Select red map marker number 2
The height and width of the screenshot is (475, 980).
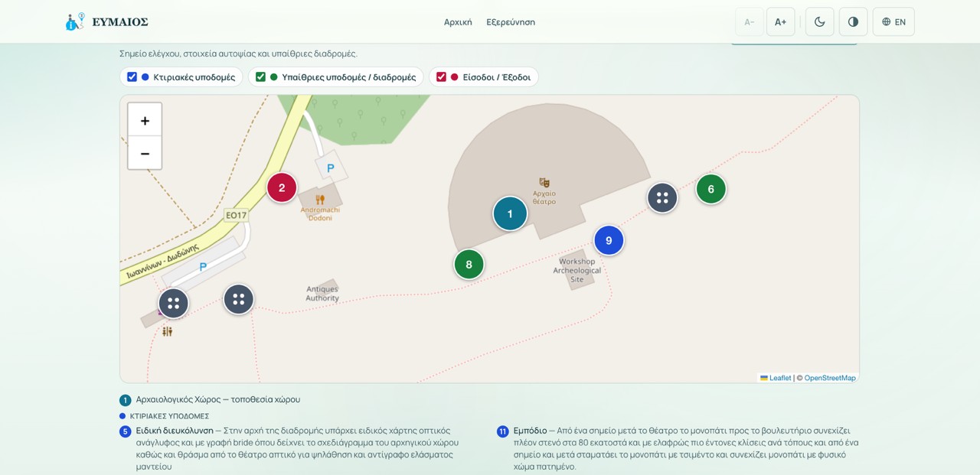click(x=282, y=187)
